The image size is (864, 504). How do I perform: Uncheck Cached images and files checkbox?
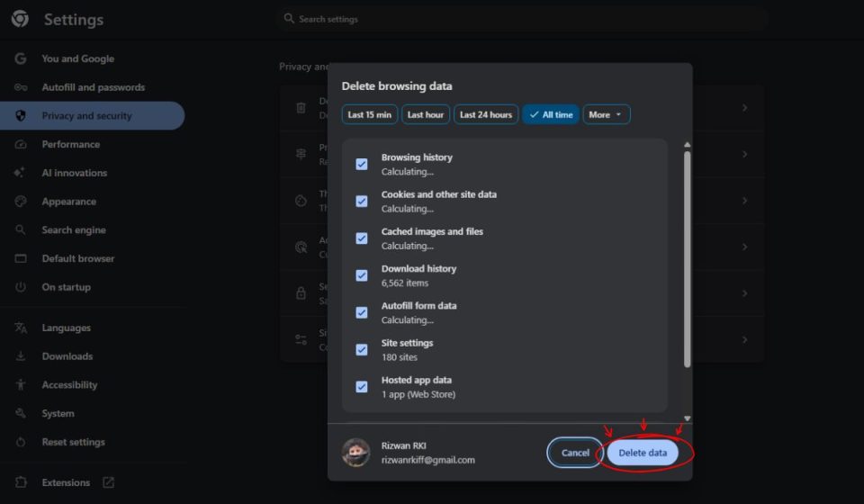pos(362,238)
